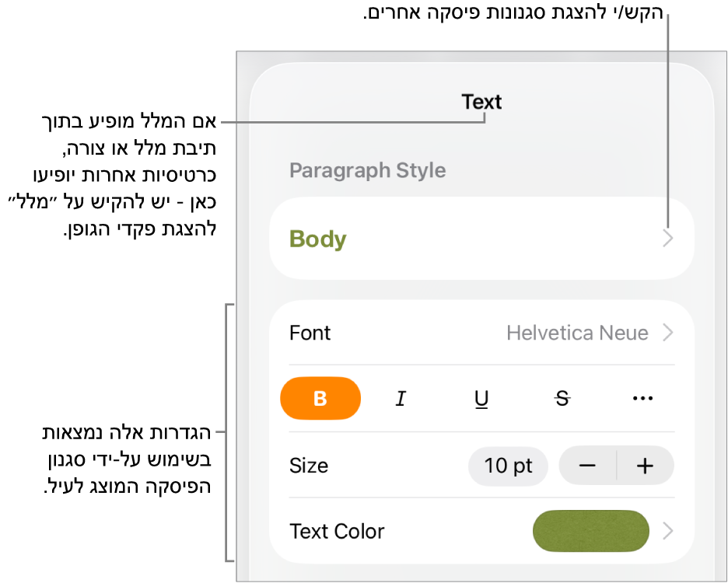The height and width of the screenshot is (583, 728).
Task: Click the Paragraph Style section heading
Action: 367,170
